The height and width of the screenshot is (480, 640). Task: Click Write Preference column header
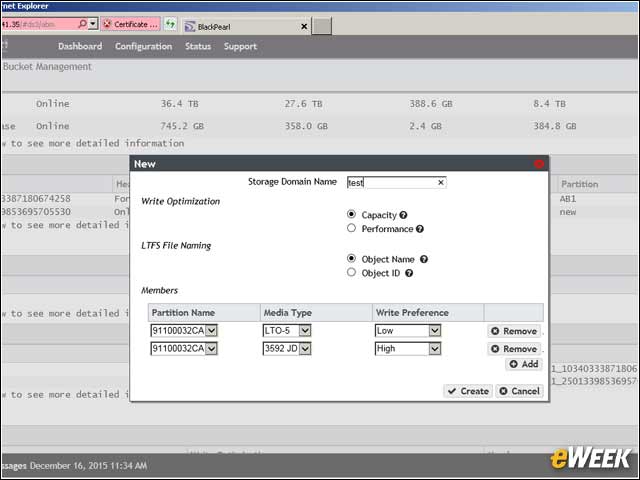tap(428, 313)
